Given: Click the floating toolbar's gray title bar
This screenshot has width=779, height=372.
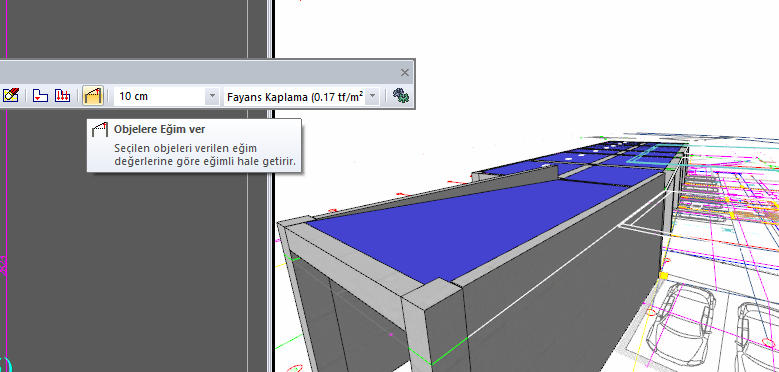Looking at the screenshot, I should (199, 73).
